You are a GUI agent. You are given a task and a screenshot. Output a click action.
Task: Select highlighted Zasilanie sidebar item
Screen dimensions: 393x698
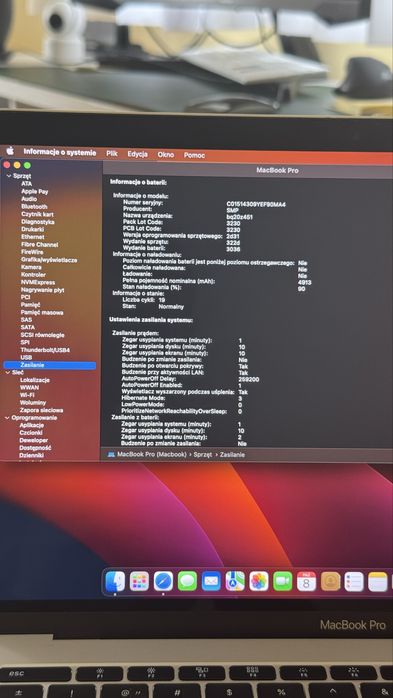point(49,365)
